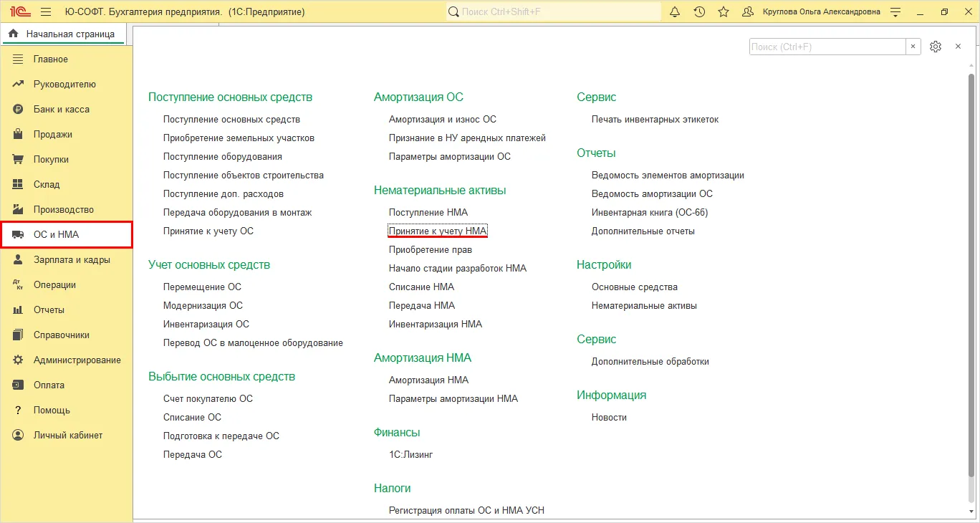Open the Банк и касса section
Screen dimensions: 980x523
click(x=66, y=110)
